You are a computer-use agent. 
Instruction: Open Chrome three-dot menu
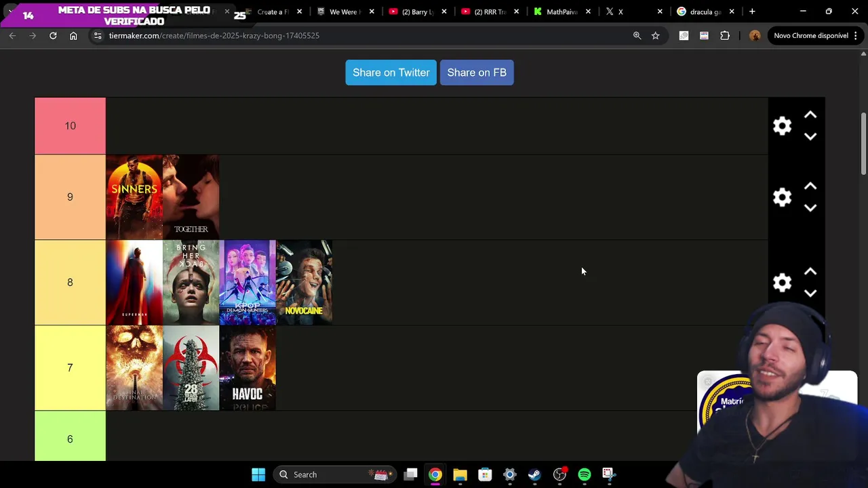(856, 35)
